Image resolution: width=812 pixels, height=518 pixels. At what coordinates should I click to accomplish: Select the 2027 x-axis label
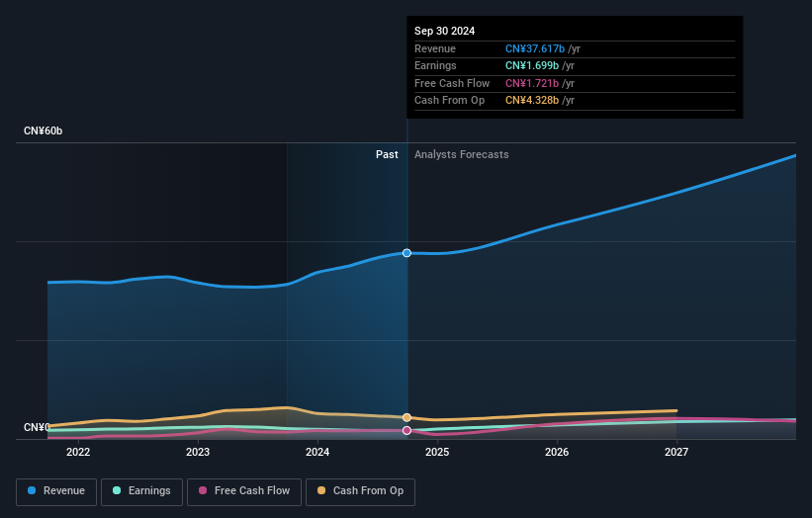(677, 452)
